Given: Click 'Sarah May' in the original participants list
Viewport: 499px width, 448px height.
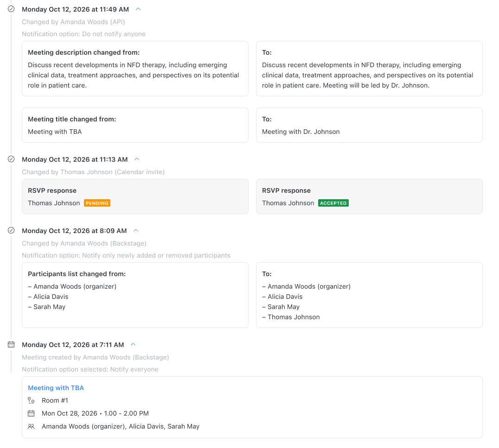Looking at the screenshot, I should tap(49, 307).
